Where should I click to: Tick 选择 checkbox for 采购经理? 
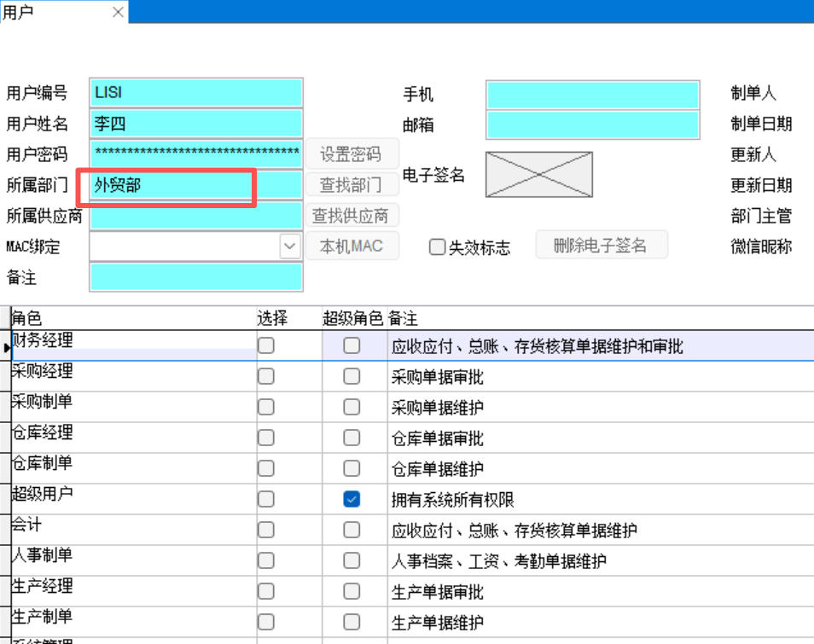tap(266, 376)
